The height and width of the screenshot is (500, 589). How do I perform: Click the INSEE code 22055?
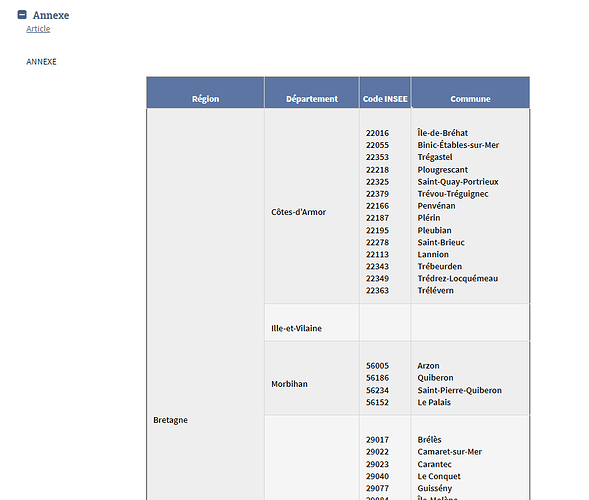pos(377,145)
